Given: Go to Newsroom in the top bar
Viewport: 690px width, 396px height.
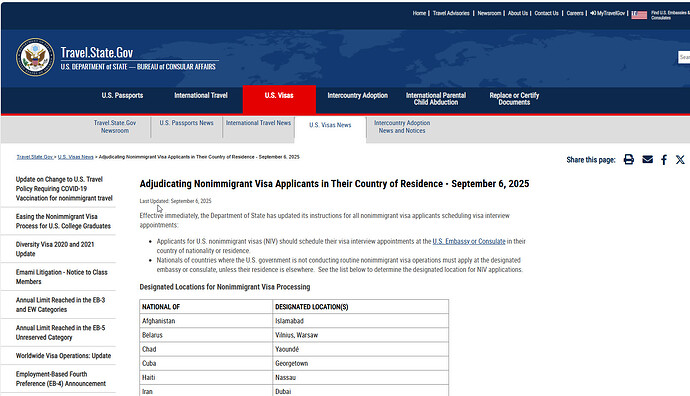Looking at the screenshot, I should click(489, 13).
